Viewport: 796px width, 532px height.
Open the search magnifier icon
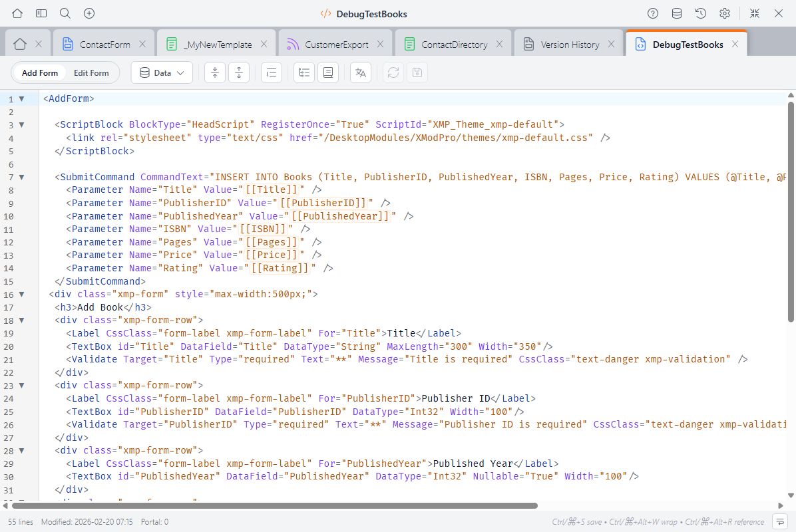[65, 14]
